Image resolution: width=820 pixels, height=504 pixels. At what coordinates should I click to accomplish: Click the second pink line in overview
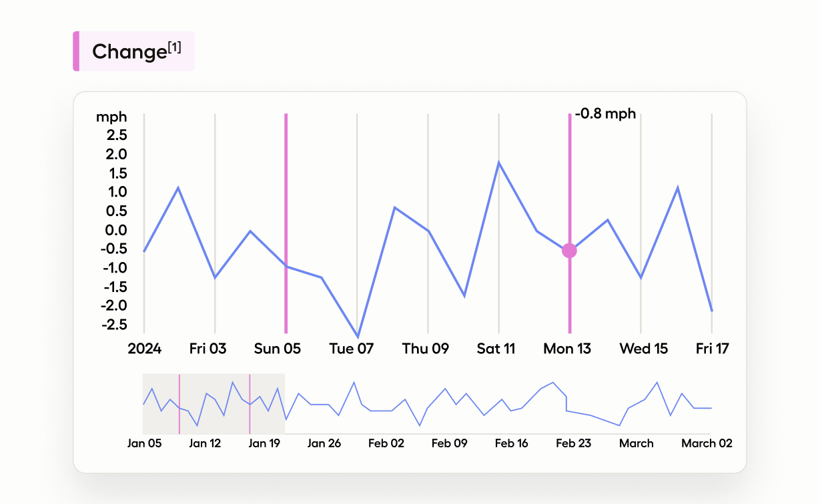click(x=250, y=404)
